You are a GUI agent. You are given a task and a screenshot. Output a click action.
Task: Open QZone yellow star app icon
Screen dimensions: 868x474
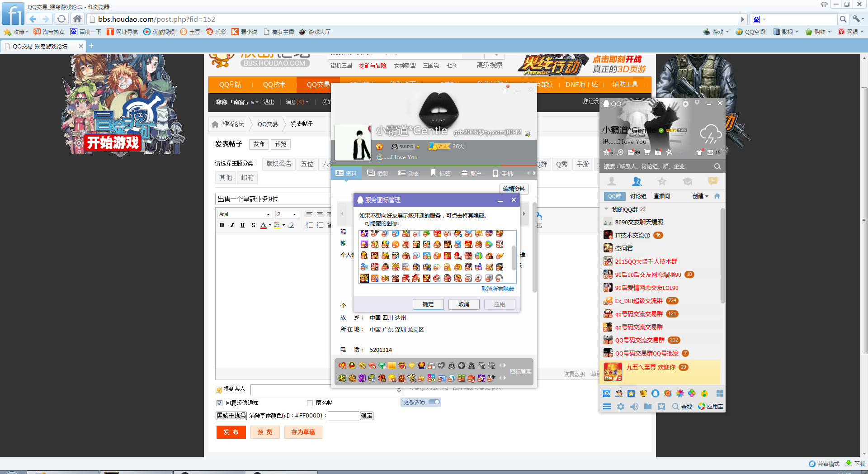[x=631, y=393]
